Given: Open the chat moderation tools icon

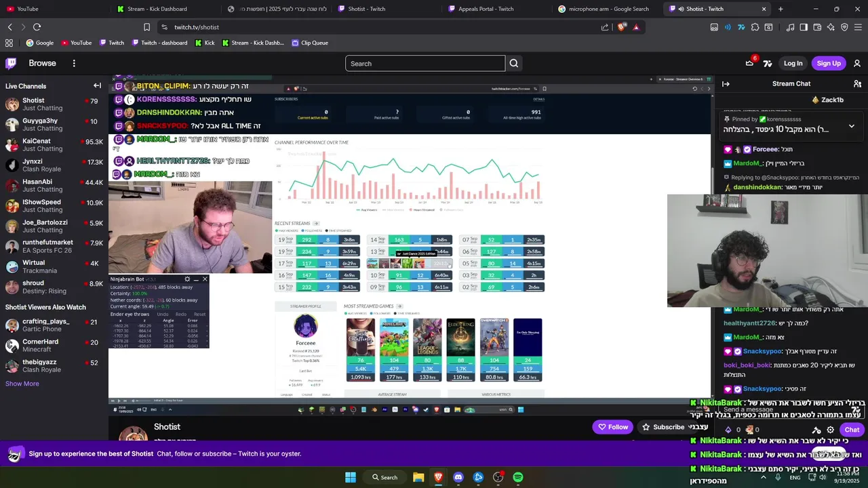Looking at the screenshot, I should pos(816,430).
